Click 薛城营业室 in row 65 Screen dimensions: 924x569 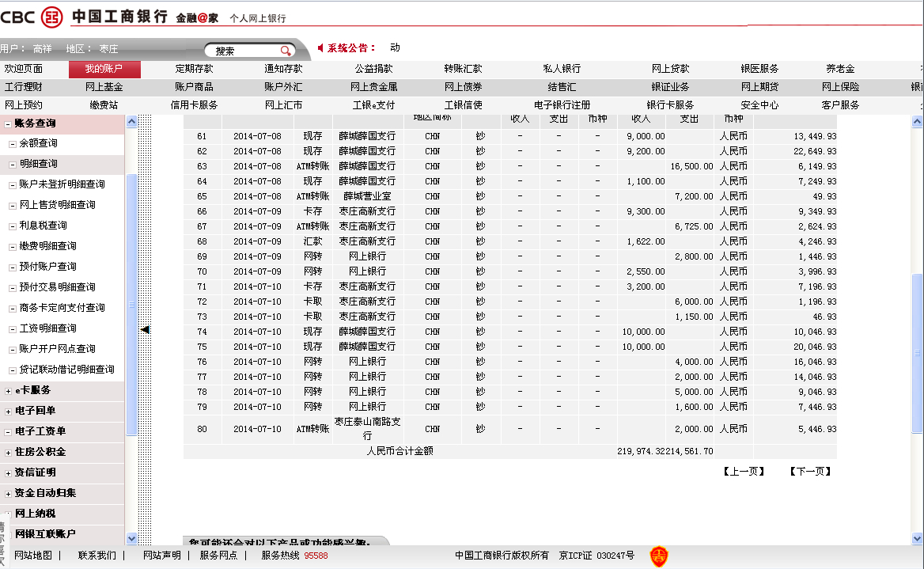[x=367, y=196]
